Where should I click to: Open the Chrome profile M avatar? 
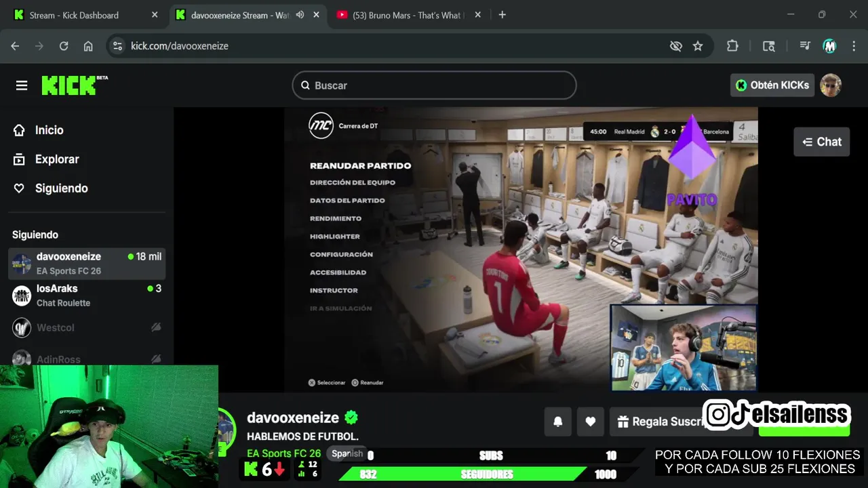click(x=829, y=46)
